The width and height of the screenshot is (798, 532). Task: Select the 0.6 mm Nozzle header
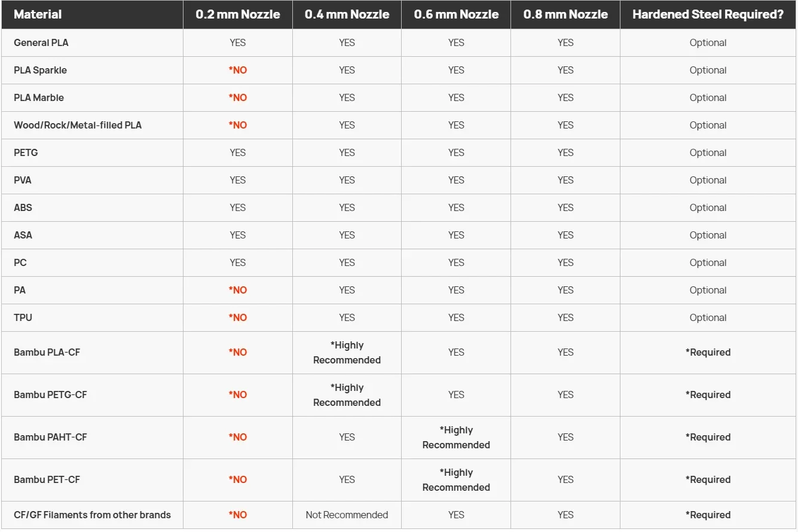click(456, 14)
